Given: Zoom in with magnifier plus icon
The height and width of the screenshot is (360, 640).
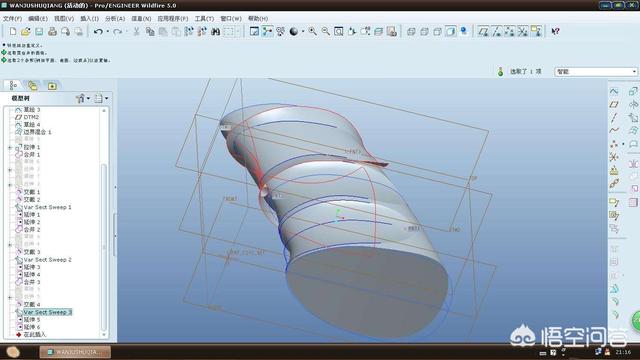Looking at the screenshot, I should click(313, 31).
